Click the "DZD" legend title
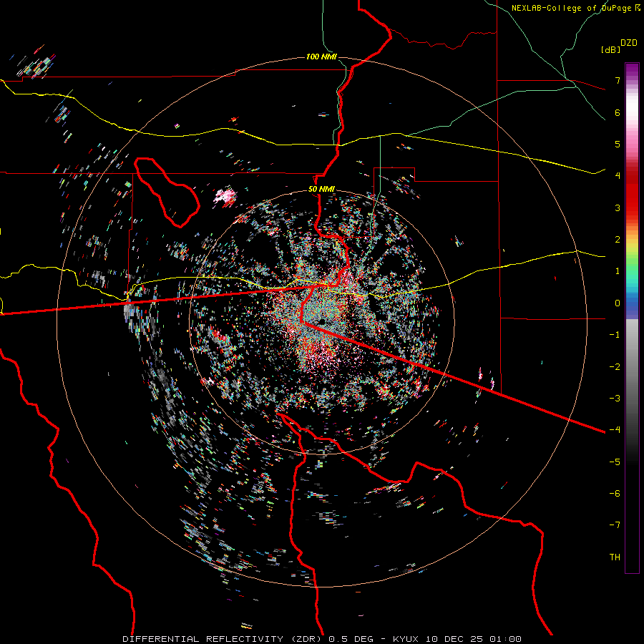 coord(629,43)
